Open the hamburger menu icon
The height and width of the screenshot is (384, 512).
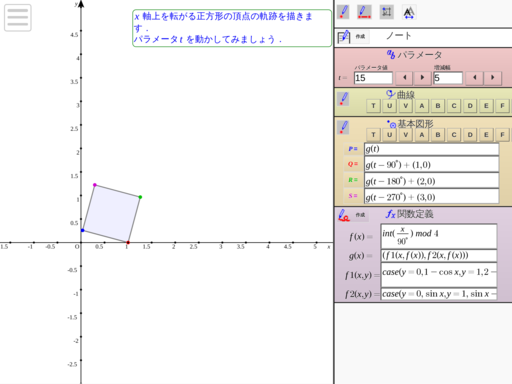[18, 18]
